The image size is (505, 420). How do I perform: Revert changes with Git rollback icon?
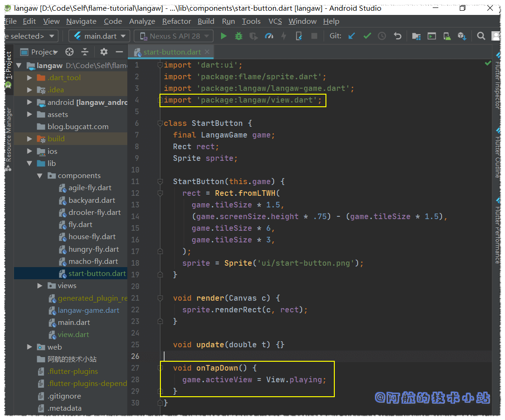click(x=397, y=36)
